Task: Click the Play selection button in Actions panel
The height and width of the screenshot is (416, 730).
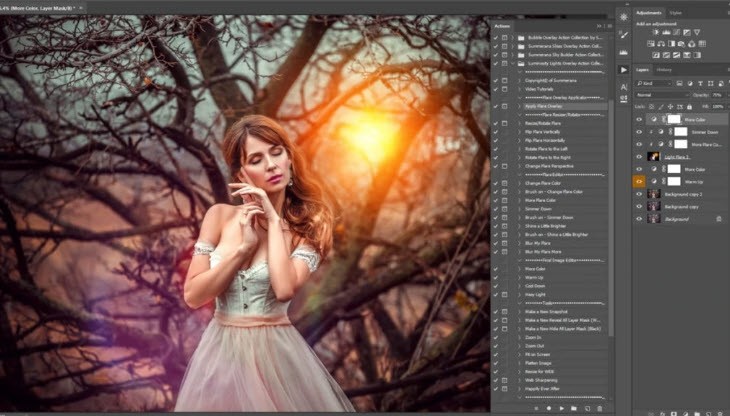Action: click(x=561, y=408)
